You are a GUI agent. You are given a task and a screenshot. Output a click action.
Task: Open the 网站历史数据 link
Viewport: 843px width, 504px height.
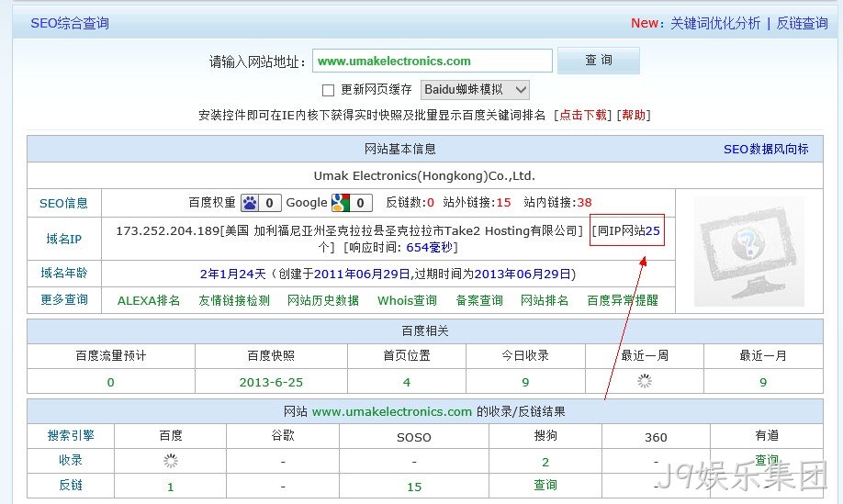(322, 300)
